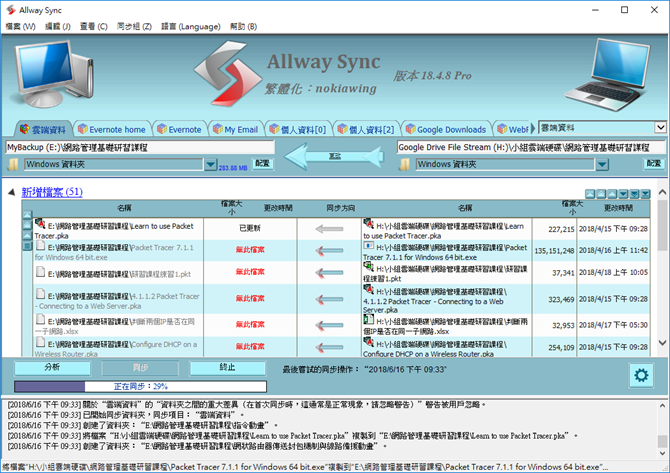Screen dimensions: 670x473
Task: Click direction arrow for the .xlsx file row
Action: click(329, 326)
